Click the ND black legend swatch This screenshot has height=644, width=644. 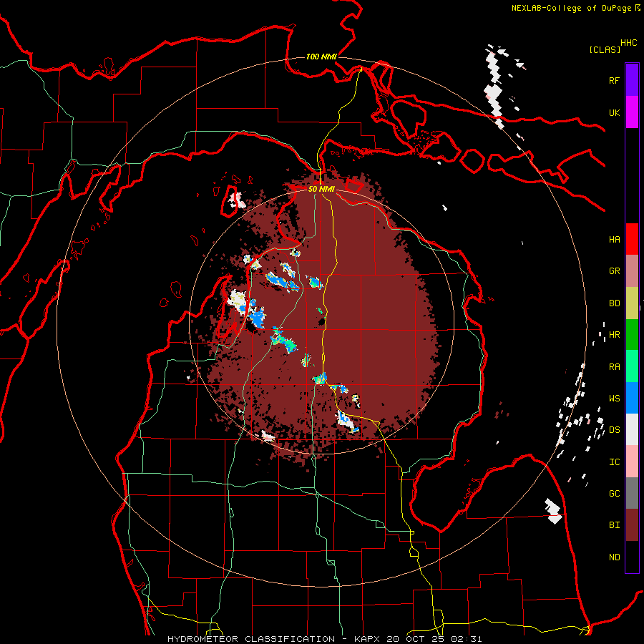coord(632,557)
